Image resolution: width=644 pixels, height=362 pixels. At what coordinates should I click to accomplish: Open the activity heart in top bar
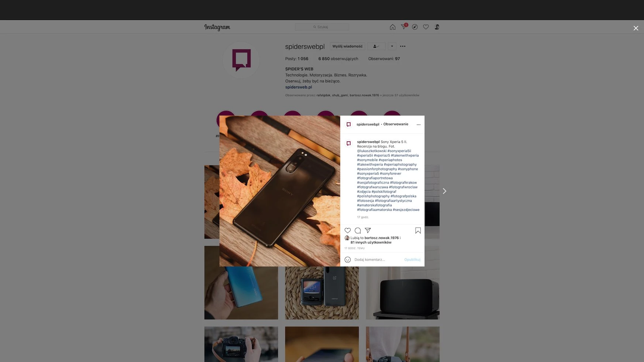tap(426, 27)
